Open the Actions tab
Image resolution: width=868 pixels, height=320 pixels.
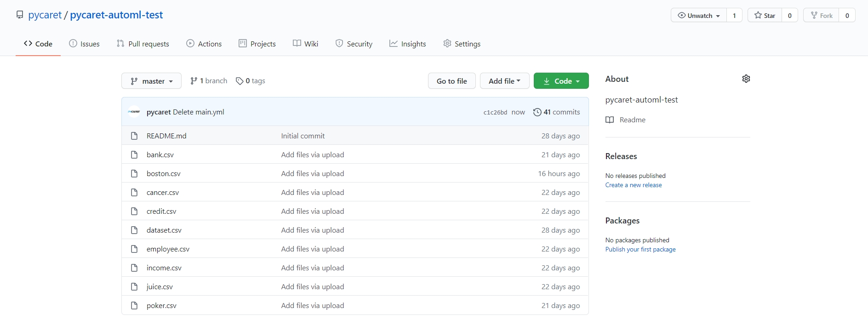[x=204, y=44]
